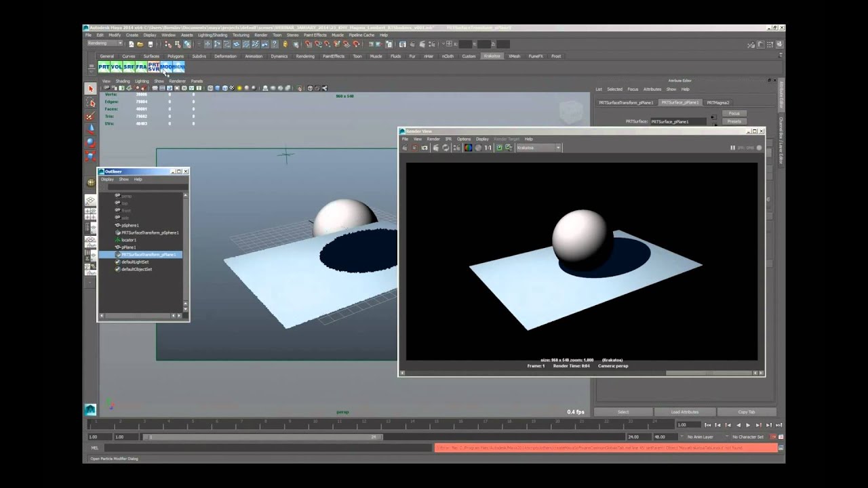
Task: Click the snapshot camera icon in Render View
Action: pos(425,148)
